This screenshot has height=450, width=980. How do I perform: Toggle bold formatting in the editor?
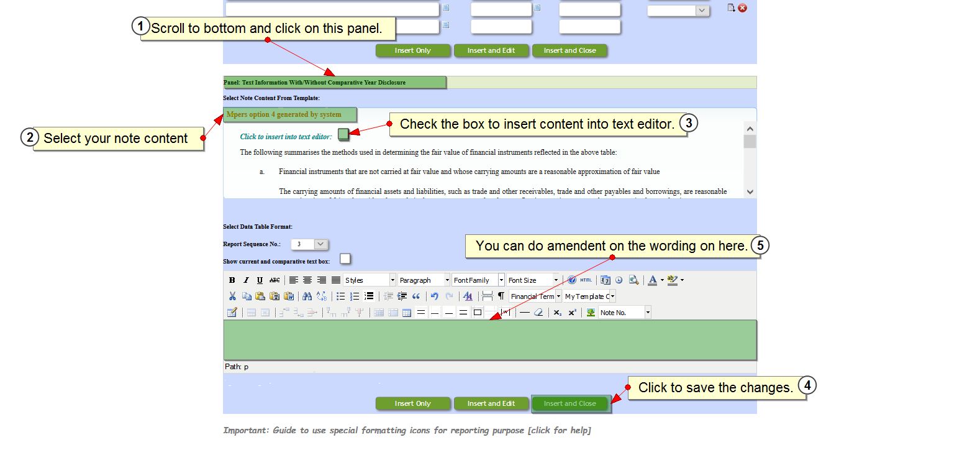pyautogui.click(x=232, y=280)
